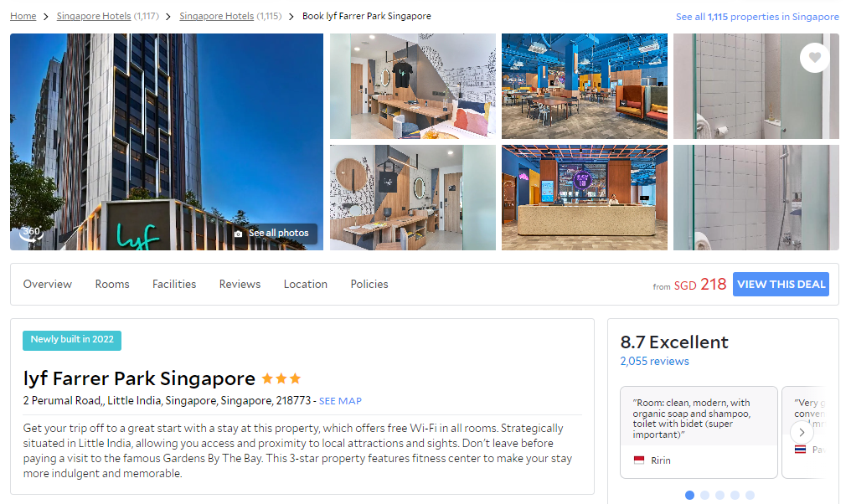Click the Newly built in 2022 badge

click(72, 340)
